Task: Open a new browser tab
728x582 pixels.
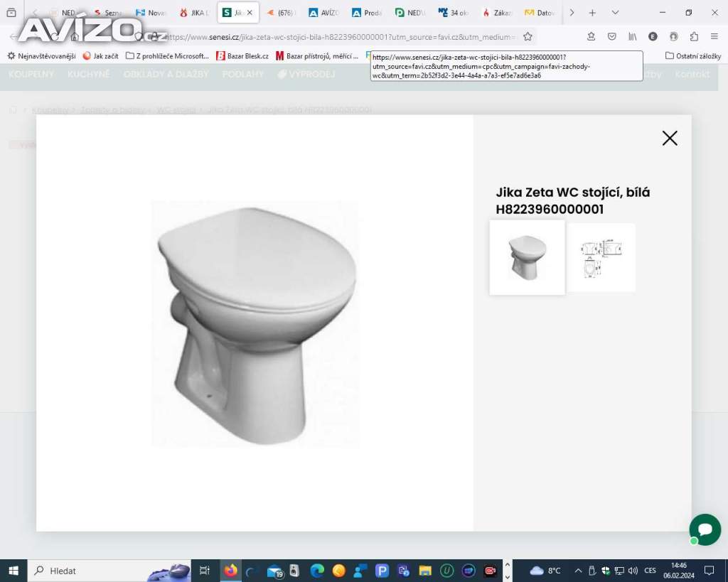Action: coord(592,13)
